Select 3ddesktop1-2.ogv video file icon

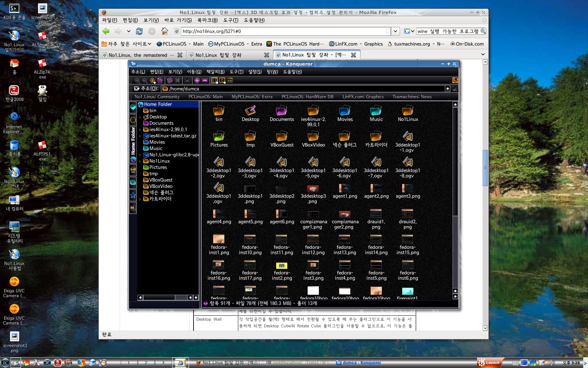219,168
